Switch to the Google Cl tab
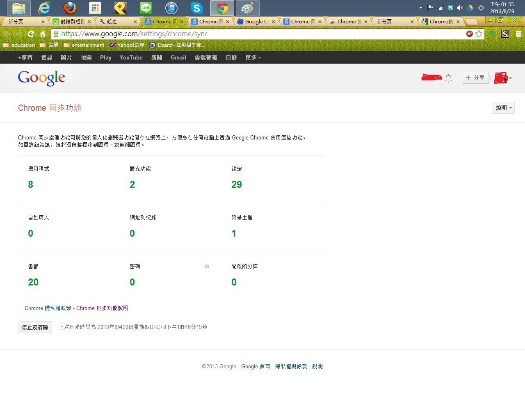The width and height of the screenshot is (525, 420). pyautogui.click(x=254, y=22)
